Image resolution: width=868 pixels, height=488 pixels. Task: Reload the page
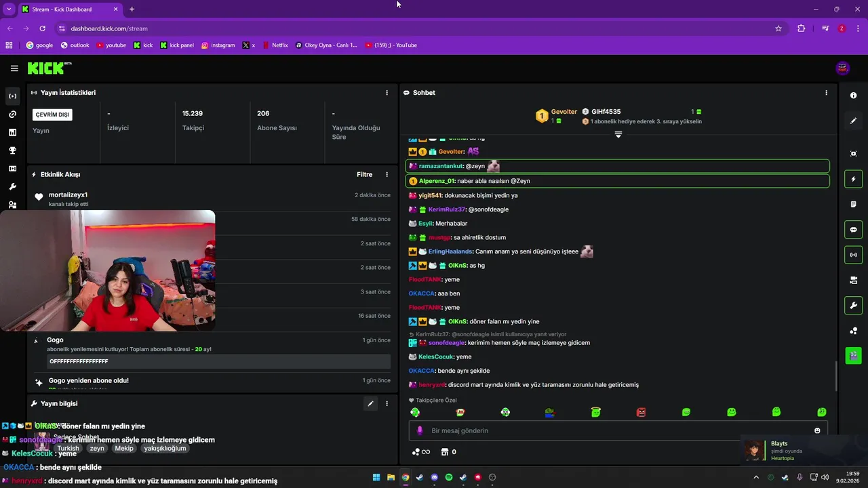point(42,28)
